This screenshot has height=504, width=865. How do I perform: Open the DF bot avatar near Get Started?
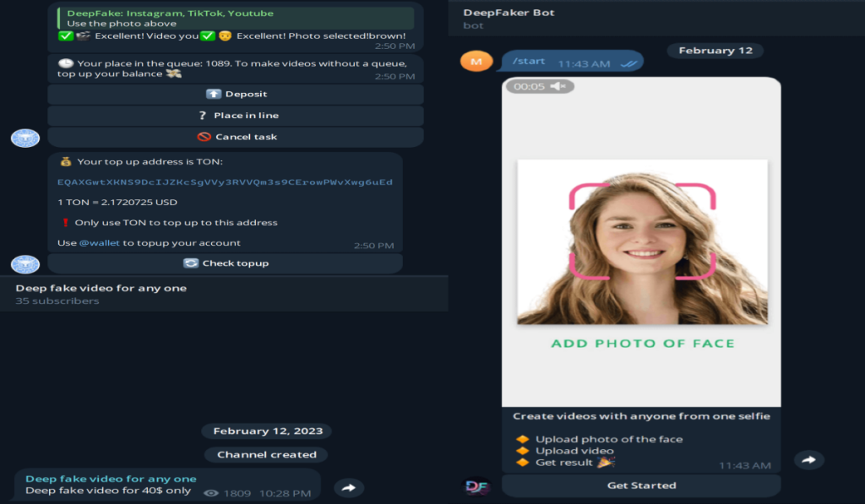point(477,486)
